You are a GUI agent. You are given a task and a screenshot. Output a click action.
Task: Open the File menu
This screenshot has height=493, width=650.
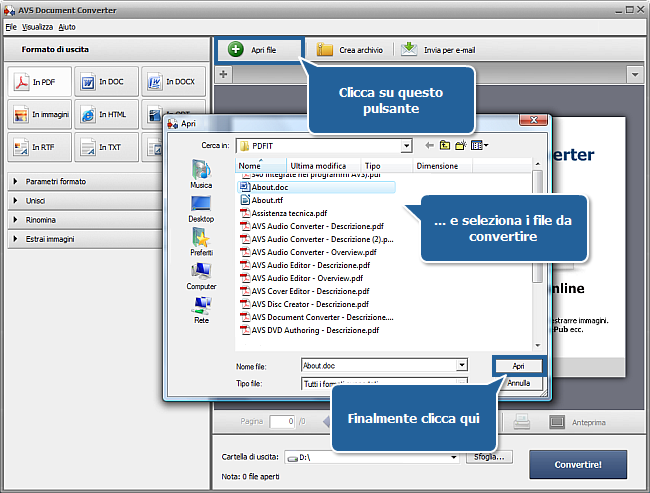[11, 27]
